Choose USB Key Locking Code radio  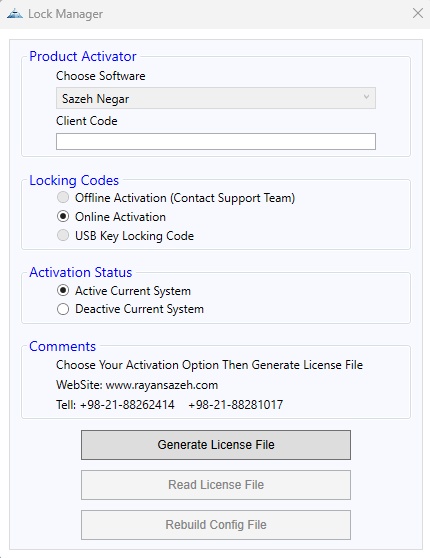63,235
